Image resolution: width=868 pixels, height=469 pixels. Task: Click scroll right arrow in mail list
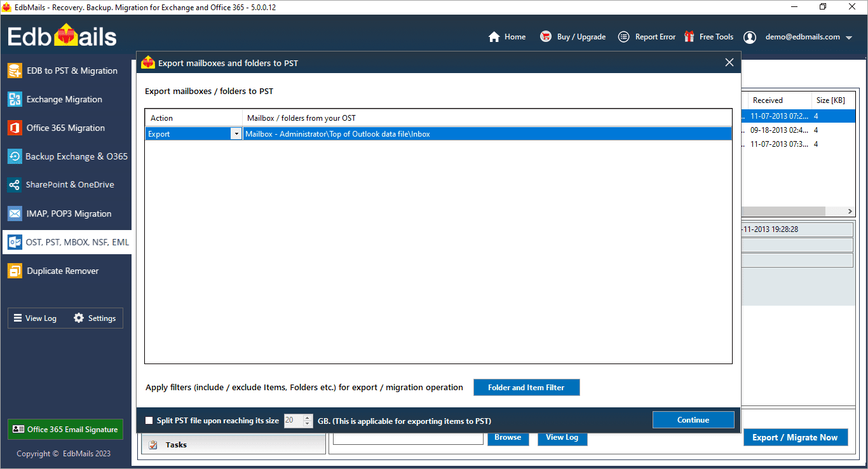[x=850, y=211]
